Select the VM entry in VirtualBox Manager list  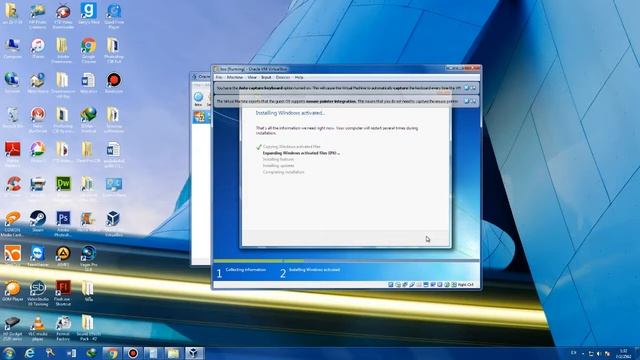tap(201, 117)
